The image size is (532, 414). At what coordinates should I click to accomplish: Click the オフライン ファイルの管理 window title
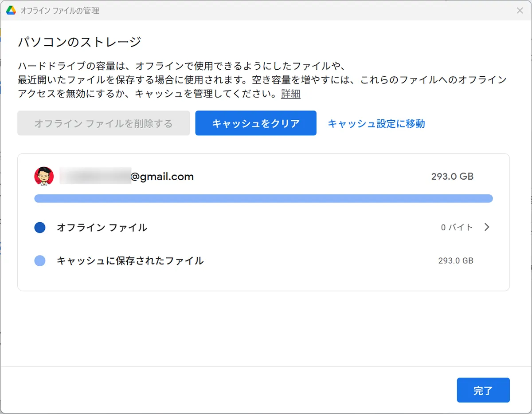pyautogui.click(x=60, y=11)
